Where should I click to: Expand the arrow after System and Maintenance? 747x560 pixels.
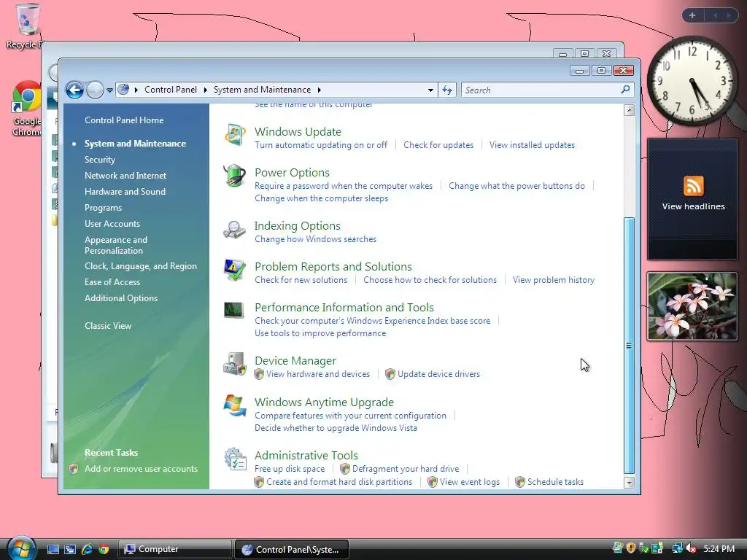click(320, 90)
